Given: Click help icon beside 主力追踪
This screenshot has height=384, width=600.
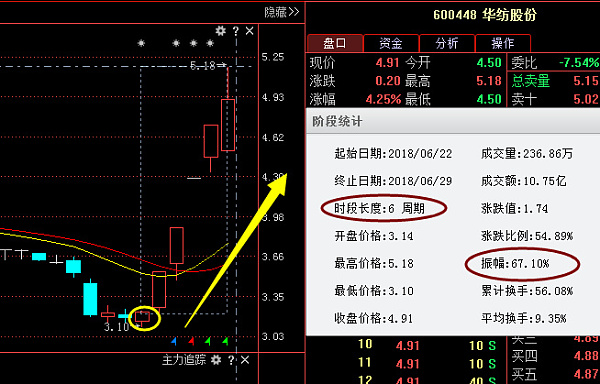Looking at the screenshot, I should pyautogui.click(x=231, y=360).
